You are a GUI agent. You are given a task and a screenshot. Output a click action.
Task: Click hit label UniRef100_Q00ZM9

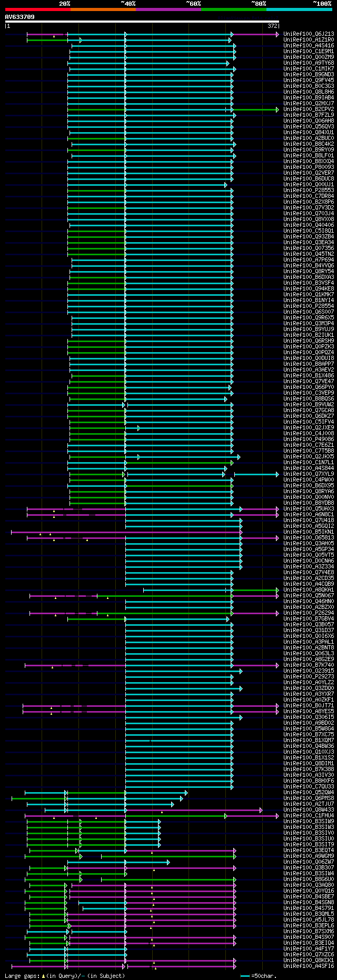309,57
